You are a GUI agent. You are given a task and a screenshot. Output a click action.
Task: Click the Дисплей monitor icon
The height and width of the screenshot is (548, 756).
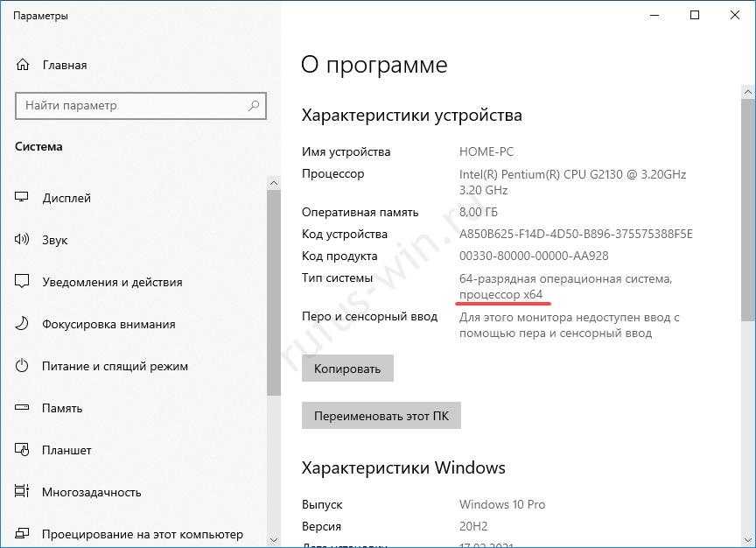click(x=22, y=197)
